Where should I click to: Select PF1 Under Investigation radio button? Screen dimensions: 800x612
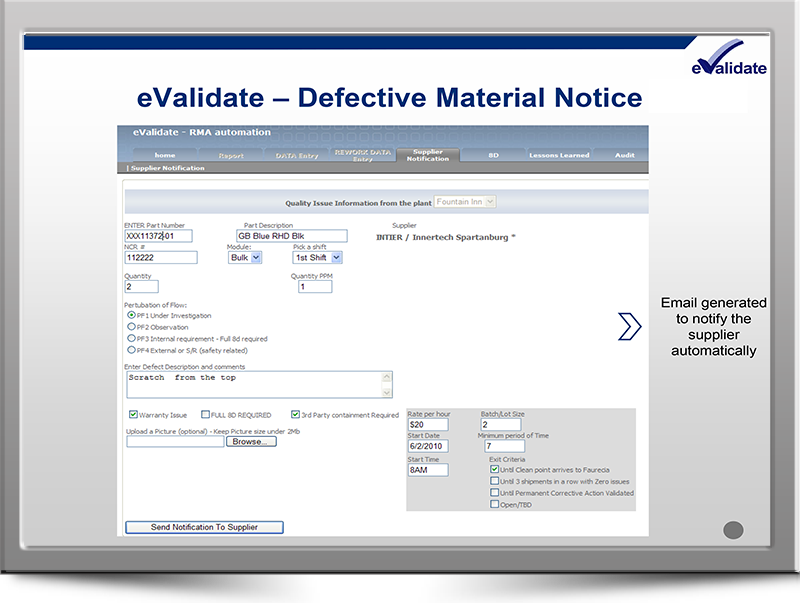tap(132, 315)
